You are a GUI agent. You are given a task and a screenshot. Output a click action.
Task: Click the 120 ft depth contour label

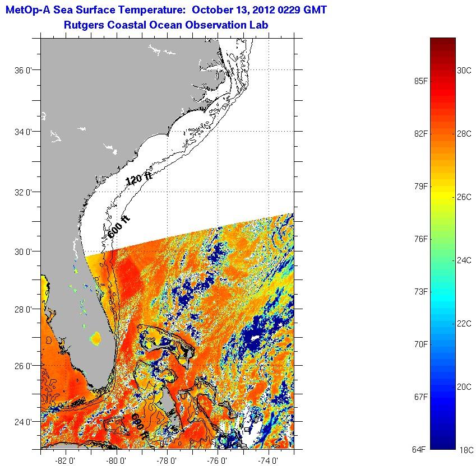(138, 178)
